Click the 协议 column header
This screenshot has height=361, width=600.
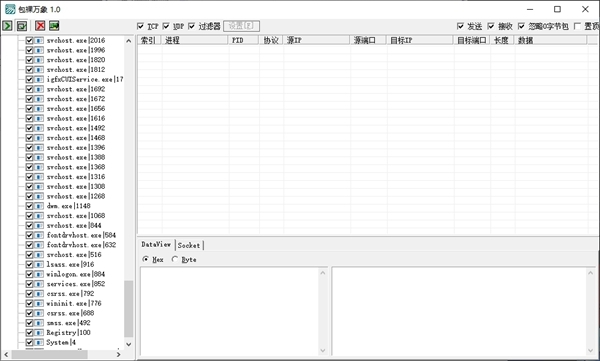[271, 40]
